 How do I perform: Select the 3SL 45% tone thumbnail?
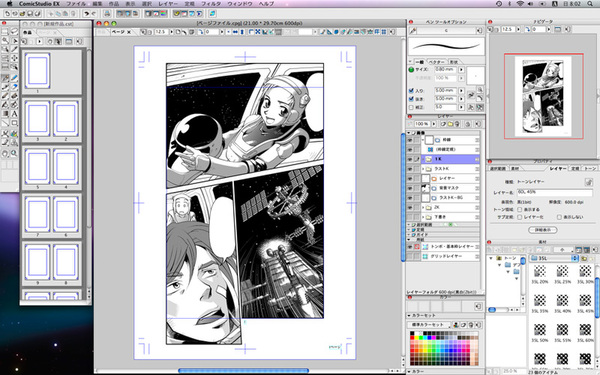click(585, 300)
